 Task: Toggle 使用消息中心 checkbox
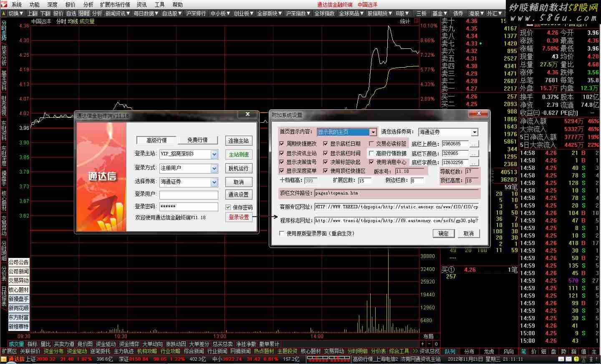point(371,162)
